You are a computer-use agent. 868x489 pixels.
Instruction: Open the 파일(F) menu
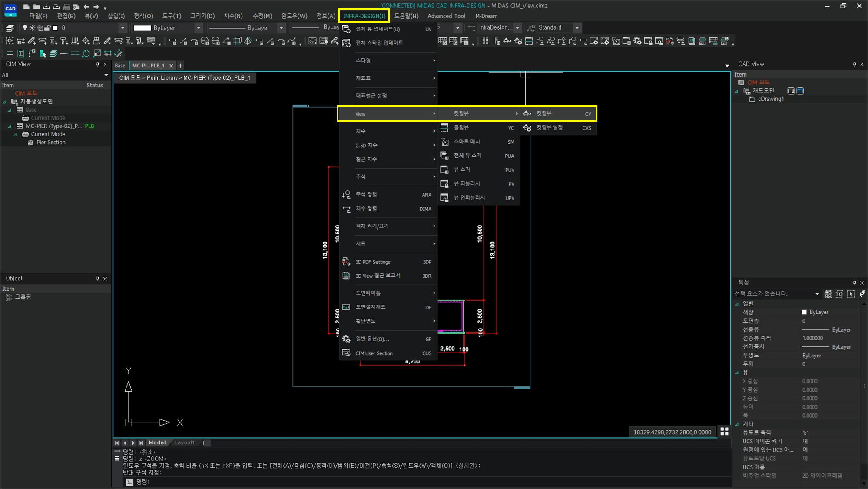click(38, 16)
